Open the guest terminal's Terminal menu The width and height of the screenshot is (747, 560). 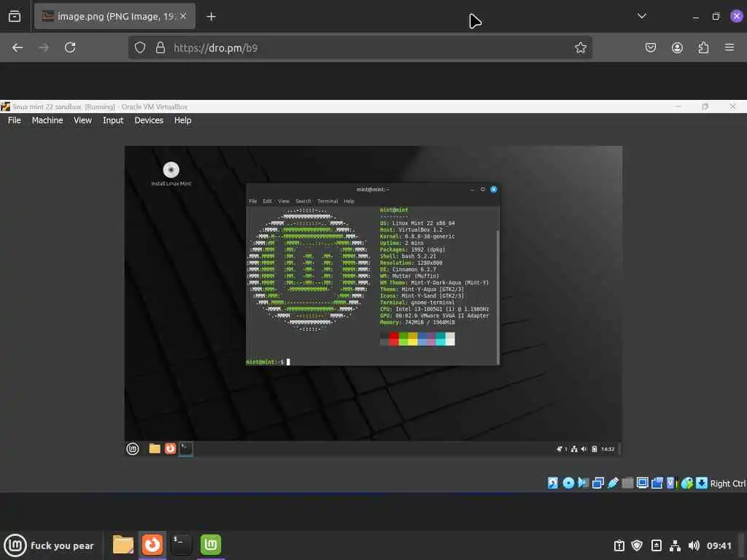pos(328,201)
